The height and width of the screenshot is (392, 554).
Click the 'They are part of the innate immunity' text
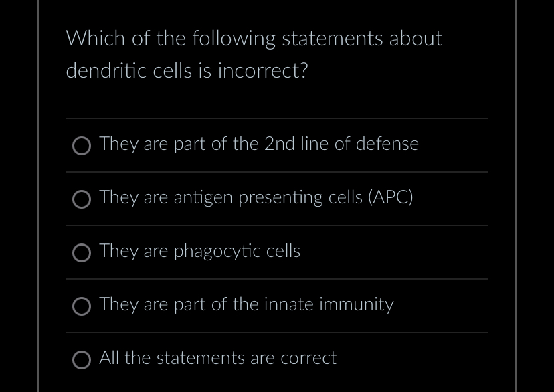(x=246, y=304)
